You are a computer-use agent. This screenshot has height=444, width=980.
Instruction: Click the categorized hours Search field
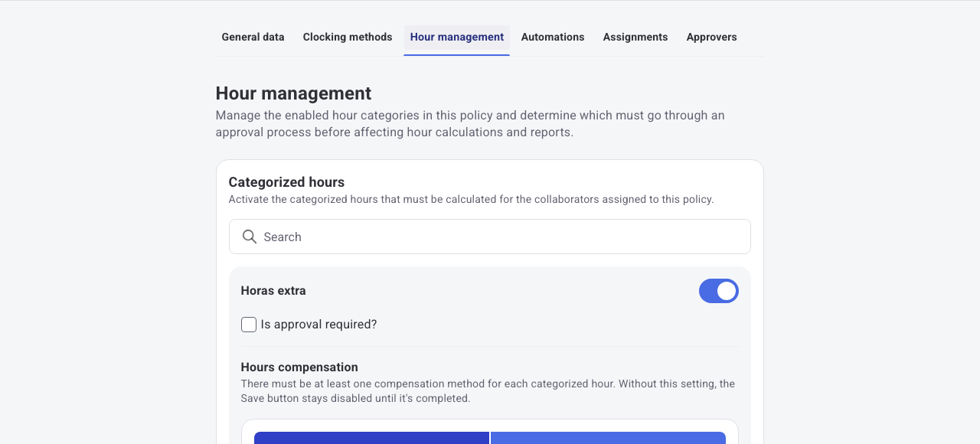pos(490,237)
